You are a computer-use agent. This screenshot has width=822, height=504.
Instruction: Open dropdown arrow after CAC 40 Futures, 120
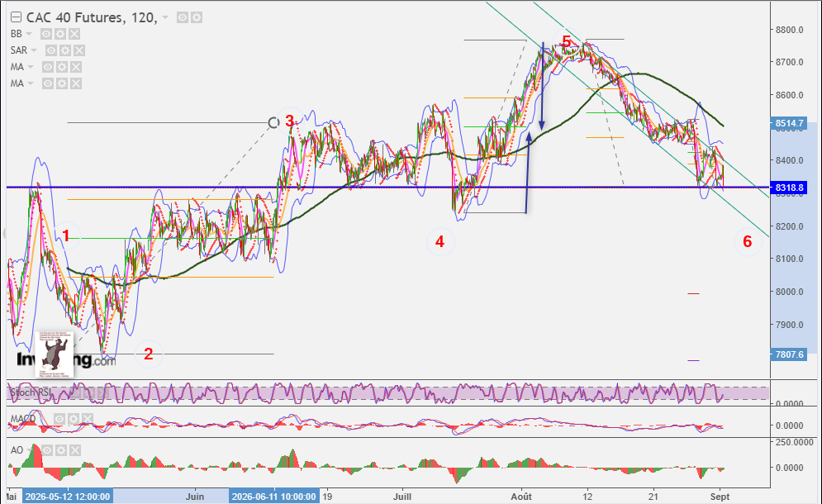[x=165, y=18]
